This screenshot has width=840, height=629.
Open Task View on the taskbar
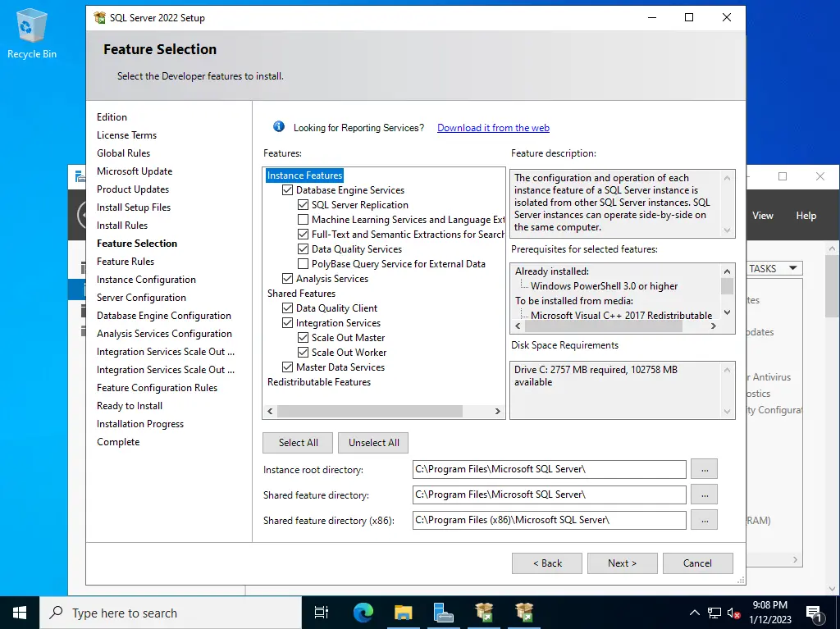(x=322, y=613)
